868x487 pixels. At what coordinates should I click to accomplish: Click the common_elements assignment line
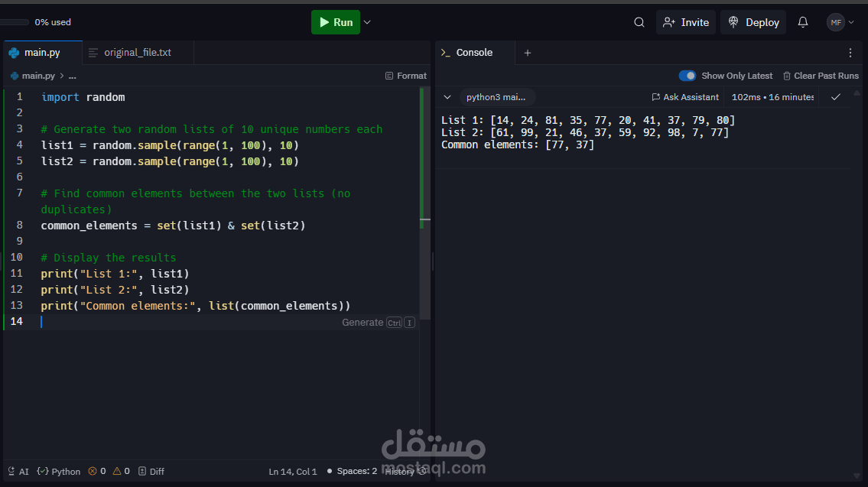click(x=174, y=226)
